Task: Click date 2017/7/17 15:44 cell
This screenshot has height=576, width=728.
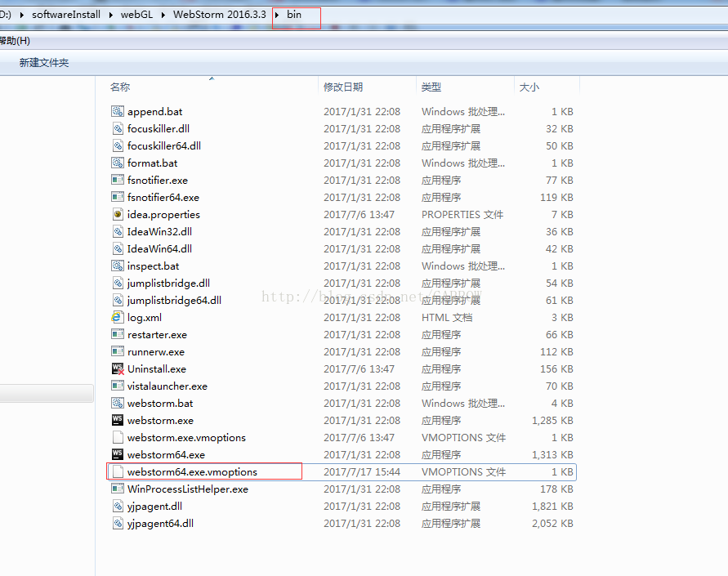Action: click(362, 472)
